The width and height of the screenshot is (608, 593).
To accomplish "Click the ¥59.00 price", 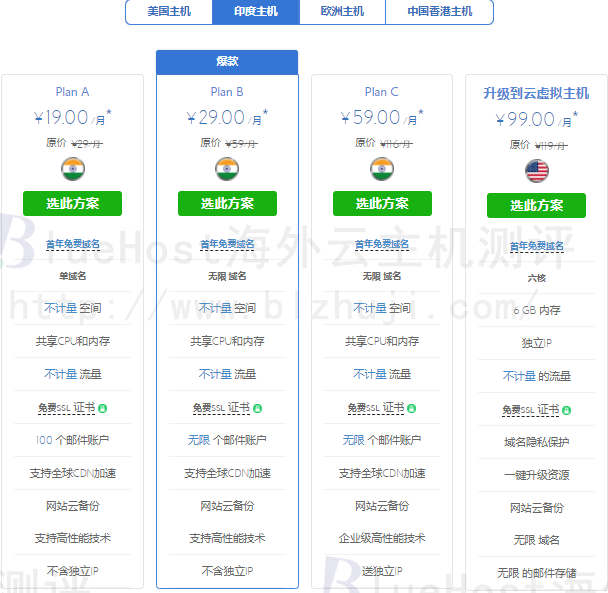I will coord(382,117).
